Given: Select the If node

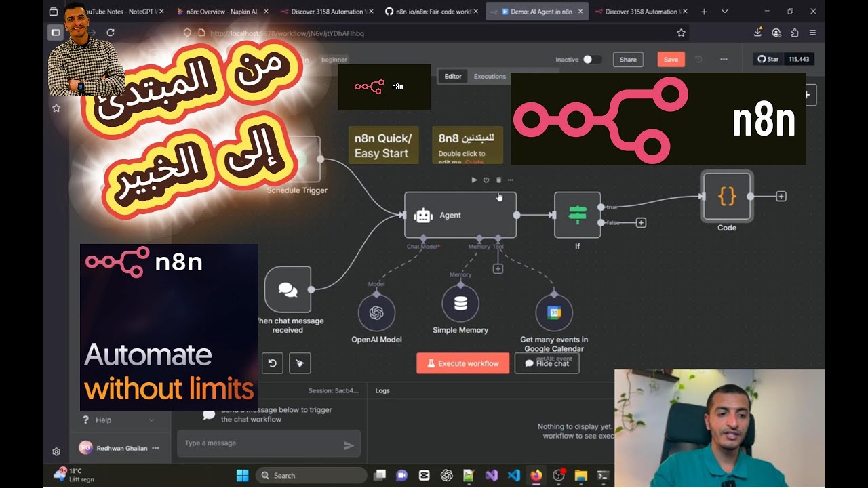Looking at the screenshot, I should [x=578, y=215].
